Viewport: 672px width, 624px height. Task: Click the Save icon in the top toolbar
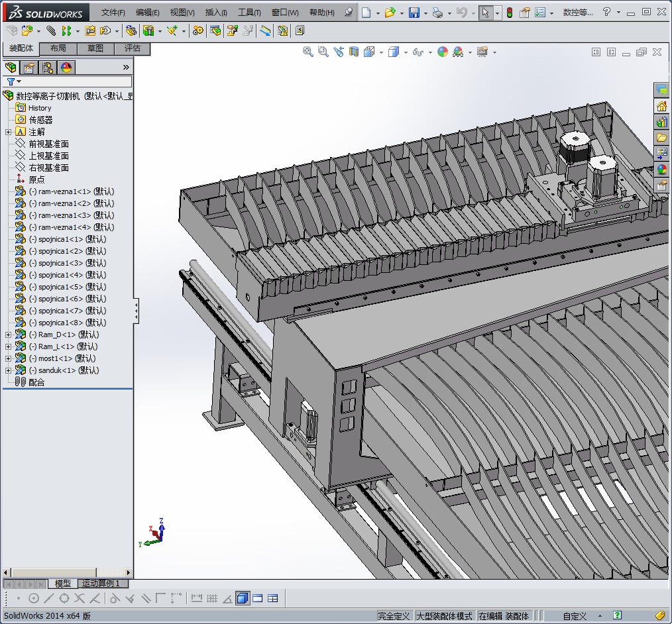(414, 13)
